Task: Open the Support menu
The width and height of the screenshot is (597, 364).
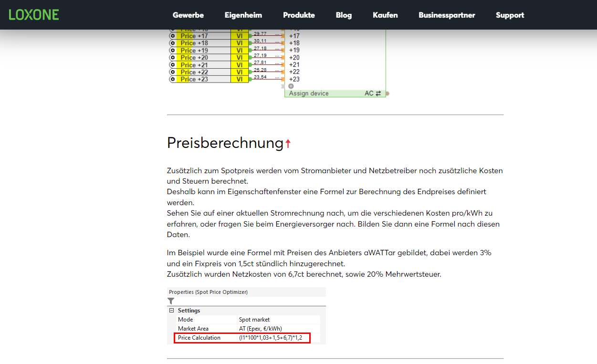Action: [510, 15]
